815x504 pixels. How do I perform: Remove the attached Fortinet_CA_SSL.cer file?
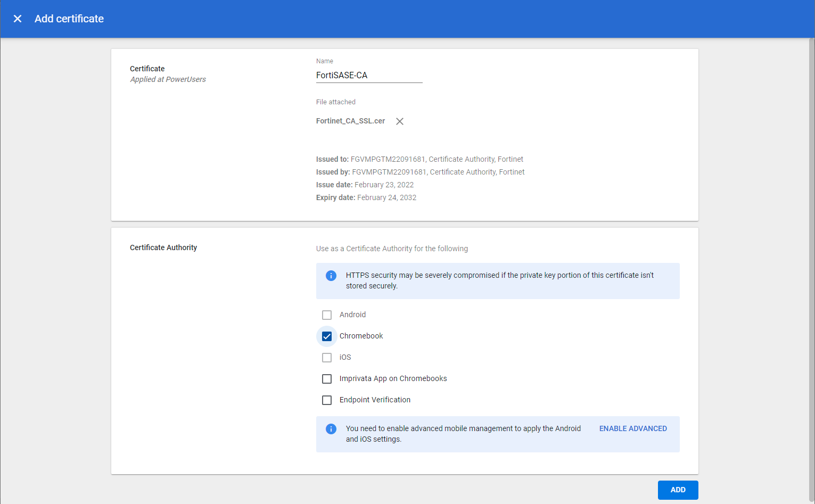pyautogui.click(x=400, y=121)
